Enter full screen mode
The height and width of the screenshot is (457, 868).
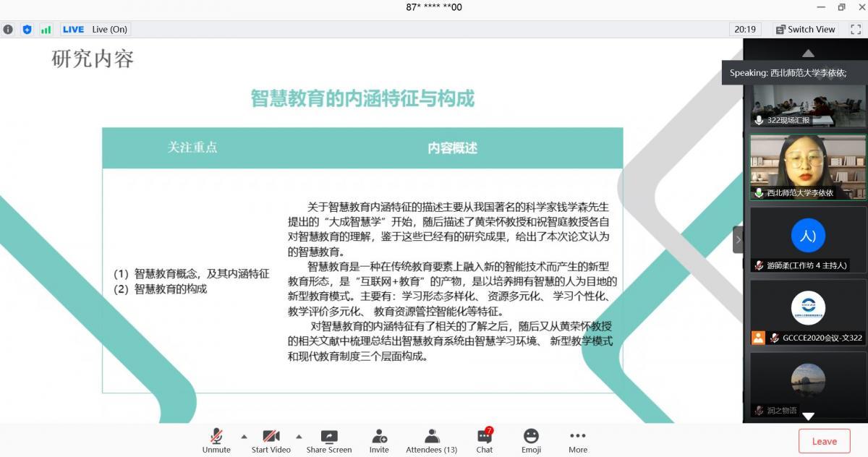(x=856, y=30)
